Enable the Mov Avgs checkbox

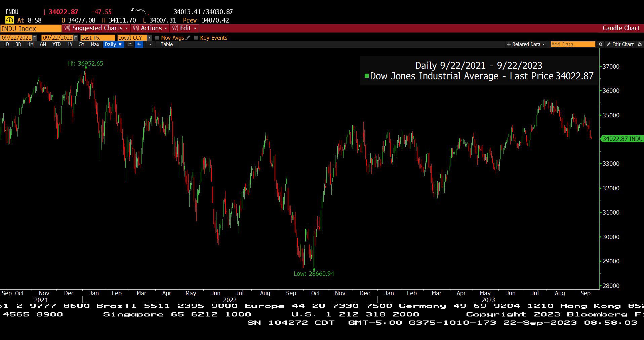[157, 38]
